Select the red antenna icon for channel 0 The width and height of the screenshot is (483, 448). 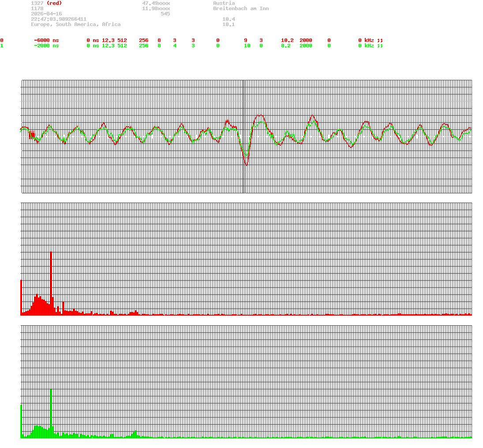click(378, 40)
